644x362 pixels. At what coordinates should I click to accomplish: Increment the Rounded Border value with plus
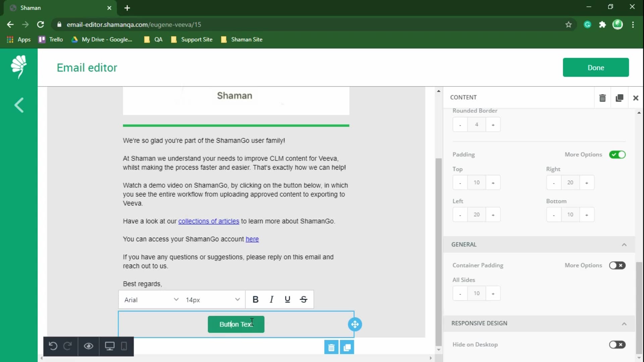click(x=493, y=124)
